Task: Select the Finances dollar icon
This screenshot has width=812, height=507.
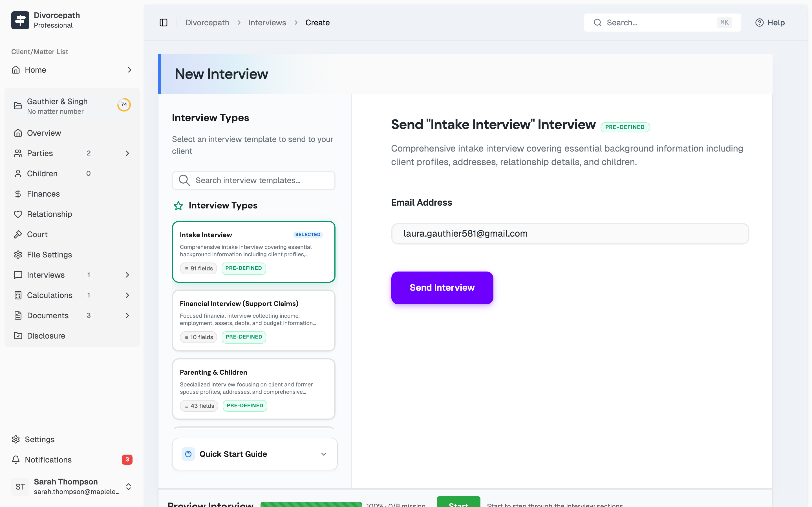Action: click(x=18, y=194)
